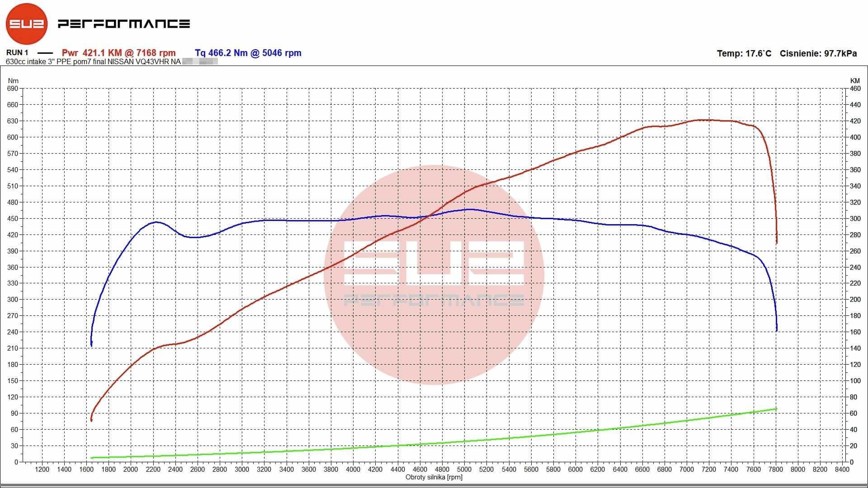
Task: Click the 390 value on the Nm axis
Action: 12,251
